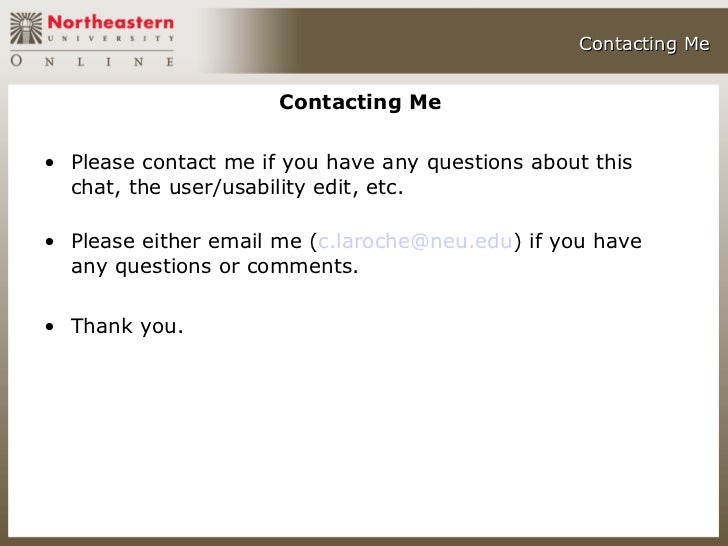728x546 pixels.
Task: Click the Northeastern University torch logo icon
Action: (26, 29)
